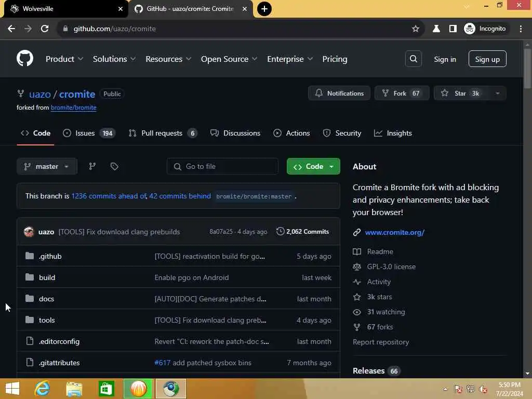Click the page vertical scrollbar thumb
The image size is (532, 399).
(x=527, y=69)
